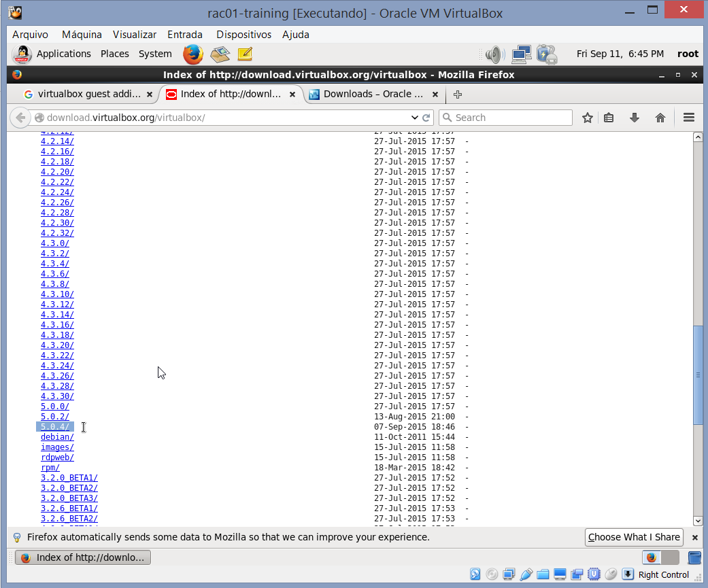The height and width of the screenshot is (588, 708).
Task: Open the 3.2.0_BETA1/ directory link
Action: point(69,478)
